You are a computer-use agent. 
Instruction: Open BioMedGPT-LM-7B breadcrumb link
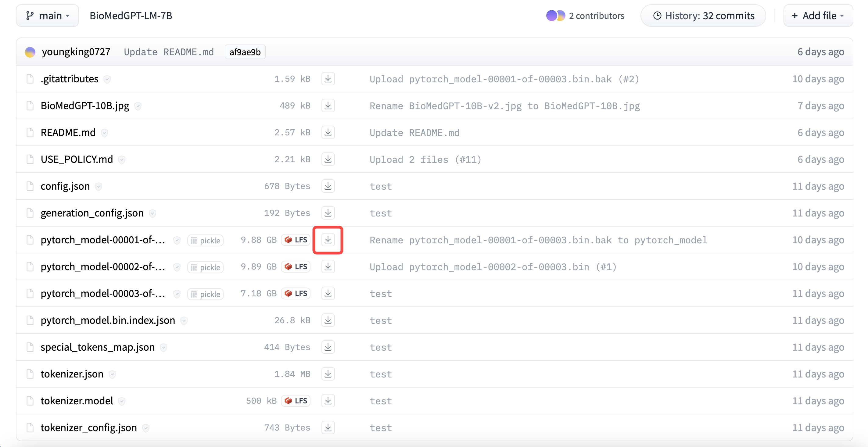click(131, 16)
